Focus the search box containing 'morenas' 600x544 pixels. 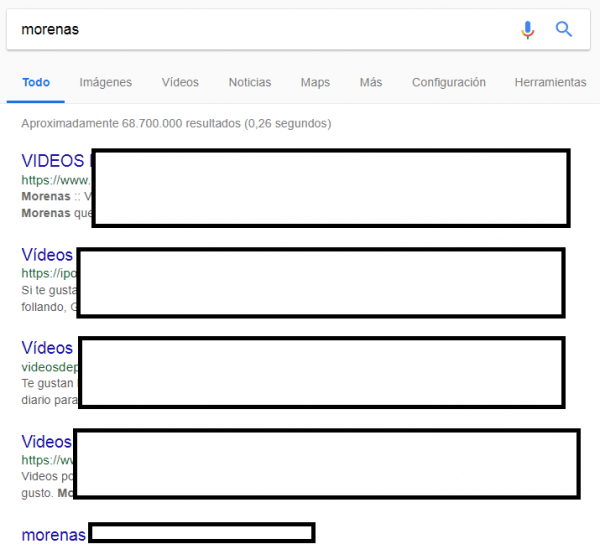pos(298,29)
